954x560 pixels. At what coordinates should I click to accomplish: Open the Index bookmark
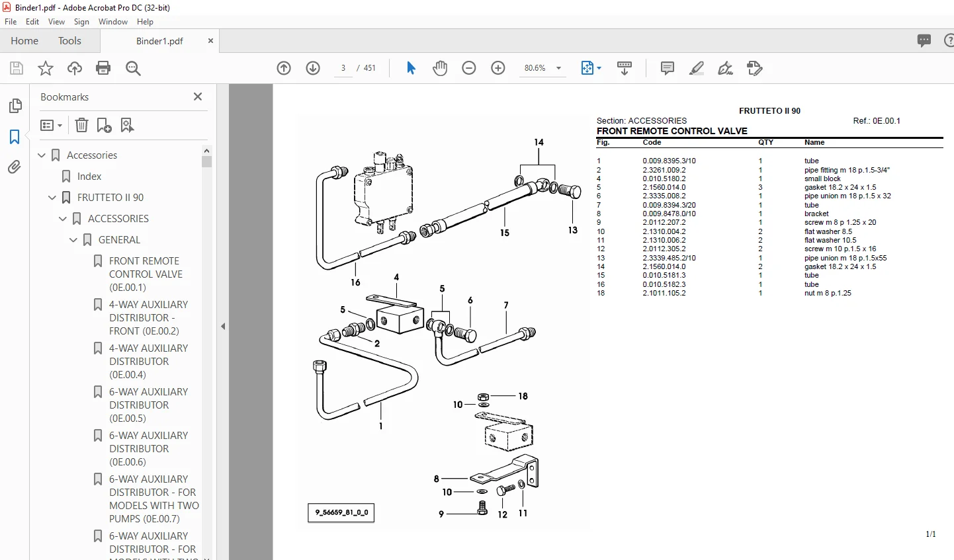pos(89,177)
